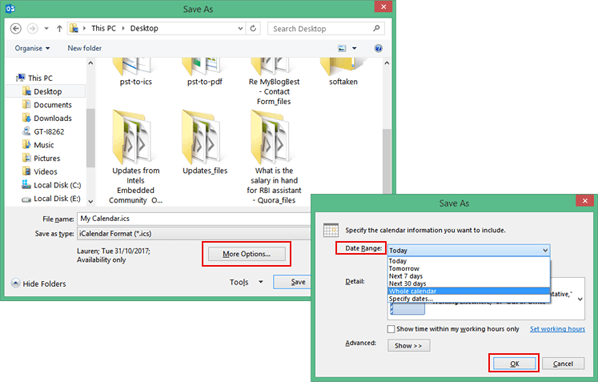Open the Set working hours link

(557, 329)
